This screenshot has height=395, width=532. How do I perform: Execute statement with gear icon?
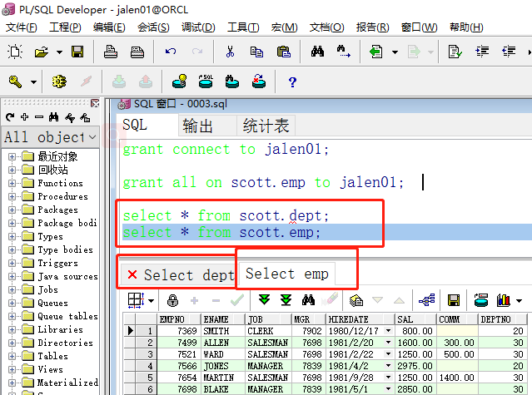(x=59, y=81)
